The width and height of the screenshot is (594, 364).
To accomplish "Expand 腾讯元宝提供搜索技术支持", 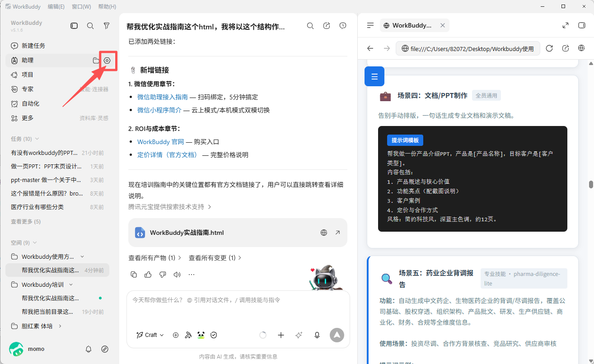I will click(x=170, y=207).
